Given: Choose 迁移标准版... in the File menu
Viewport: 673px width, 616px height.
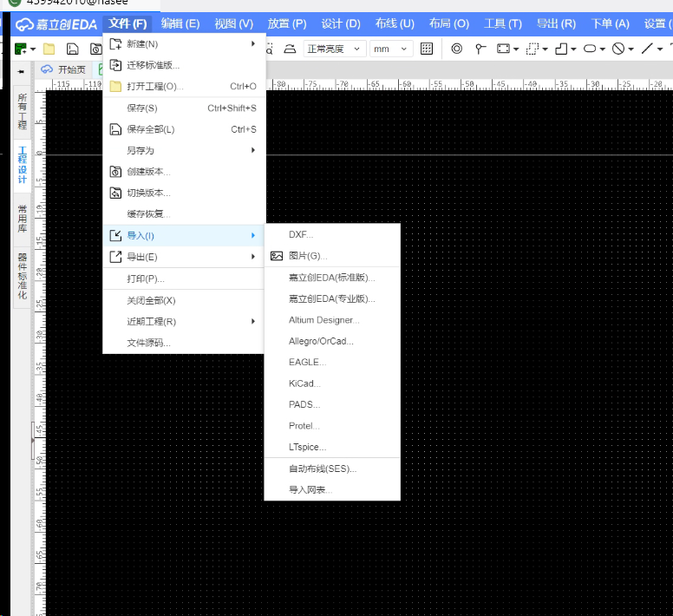Looking at the screenshot, I should [x=184, y=65].
